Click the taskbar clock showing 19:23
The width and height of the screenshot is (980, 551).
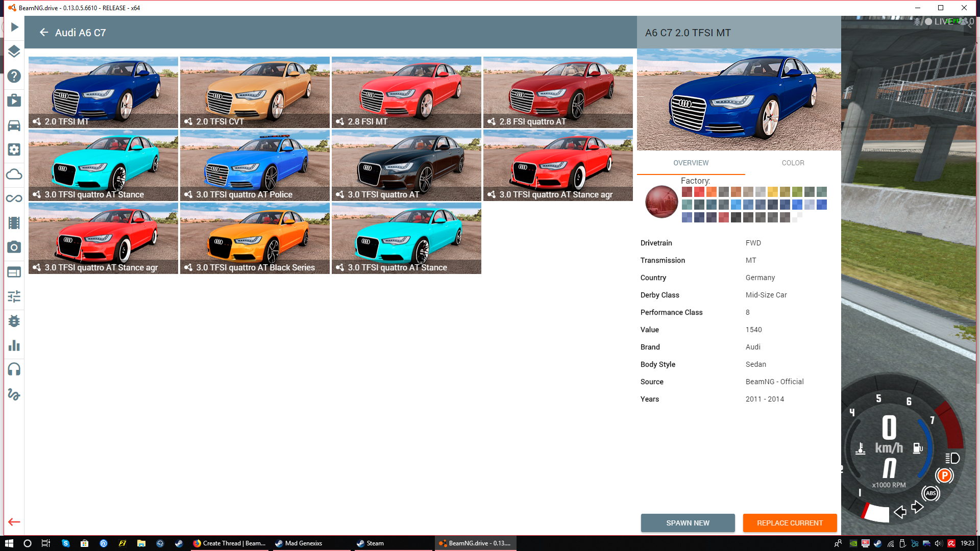point(967,543)
